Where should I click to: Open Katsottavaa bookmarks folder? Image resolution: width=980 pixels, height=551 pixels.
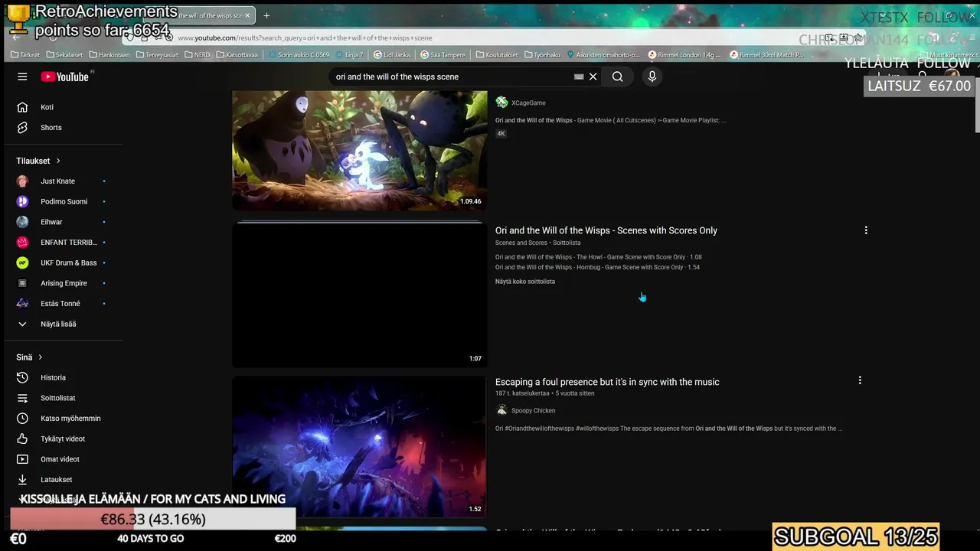[237, 55]
